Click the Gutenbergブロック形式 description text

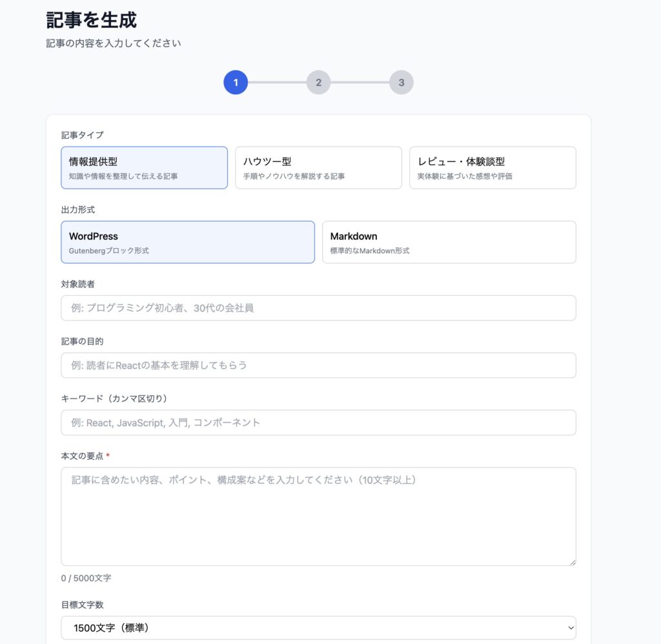[108, 249]
